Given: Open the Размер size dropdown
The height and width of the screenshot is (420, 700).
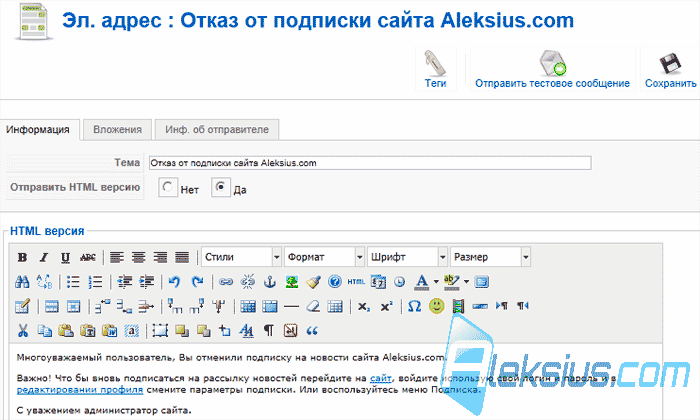Looking at the screenshot, I should [x=491, y=257].
